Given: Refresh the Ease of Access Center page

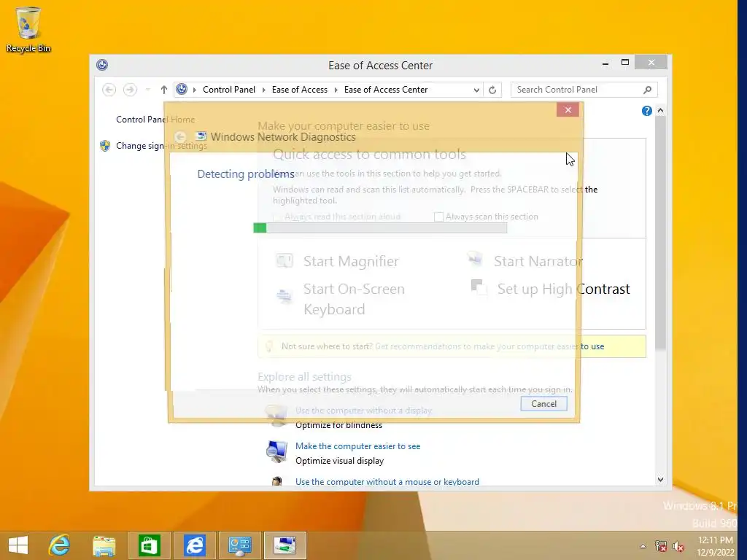Looking at the screenshot, I should [x=492, y=90].
